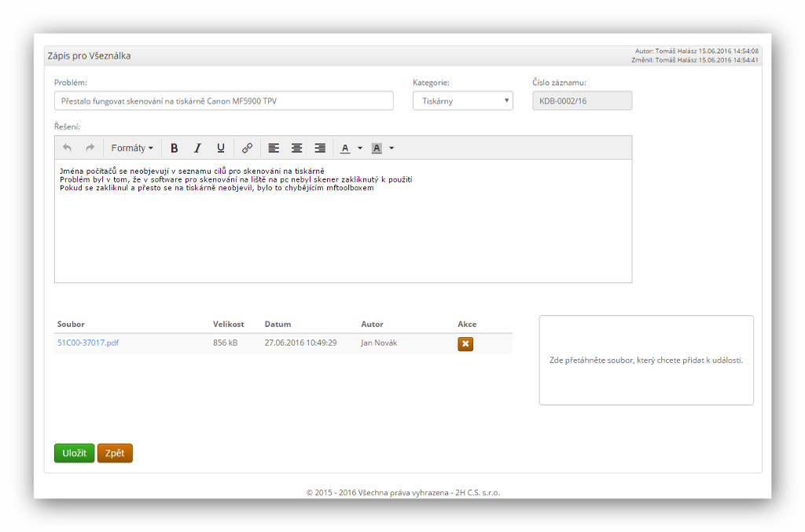The width and height of the screenshot is (805, 532).
Task: Open the 51C00-37017.pdf file link
Action: [x=88, y=343]
